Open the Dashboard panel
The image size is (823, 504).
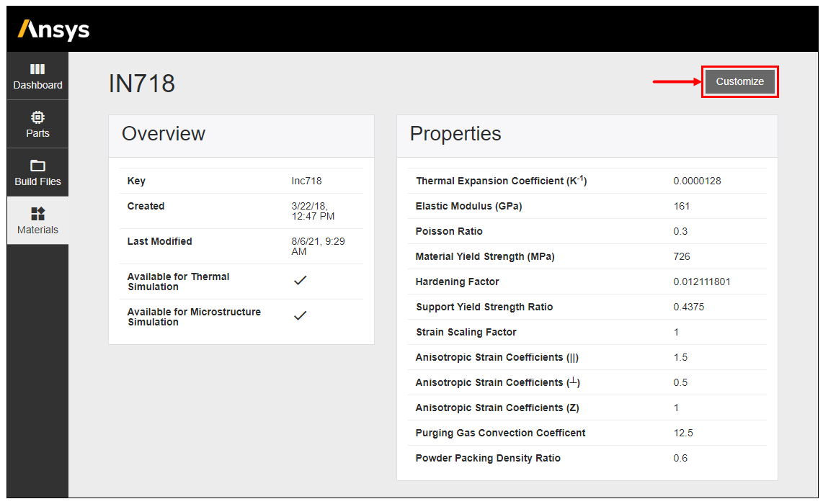pos(37,76)
